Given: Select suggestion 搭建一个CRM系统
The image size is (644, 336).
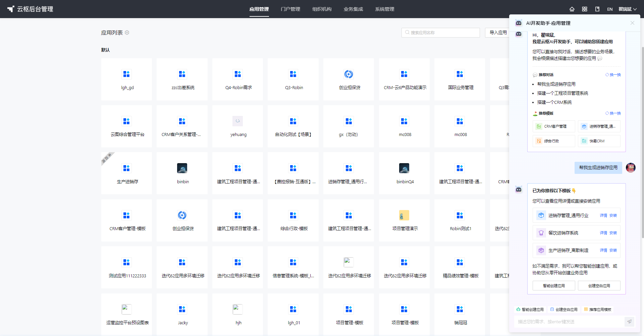Looking at the screenshot, I should pos(554,102).
